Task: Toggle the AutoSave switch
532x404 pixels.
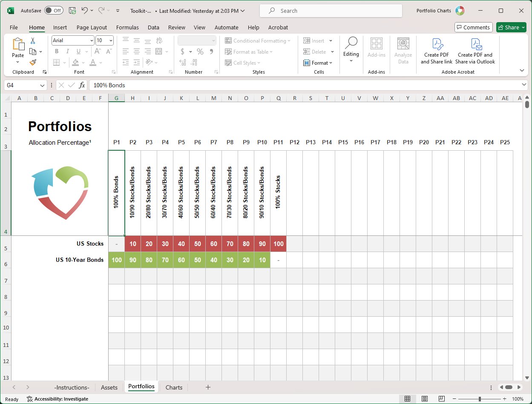Action: (x=54, y=11)
